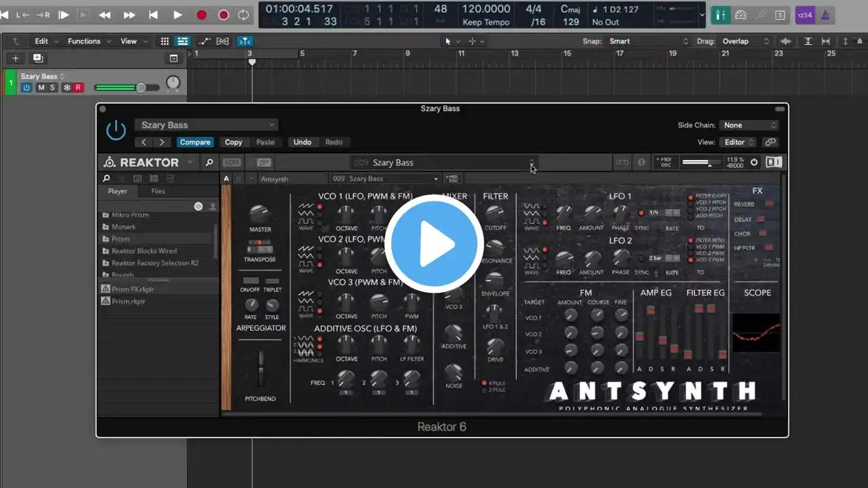Screen dimensions: 868x488
Task: Toggle the Reaktor audio engine power icon
Action: tap(754, 163)
